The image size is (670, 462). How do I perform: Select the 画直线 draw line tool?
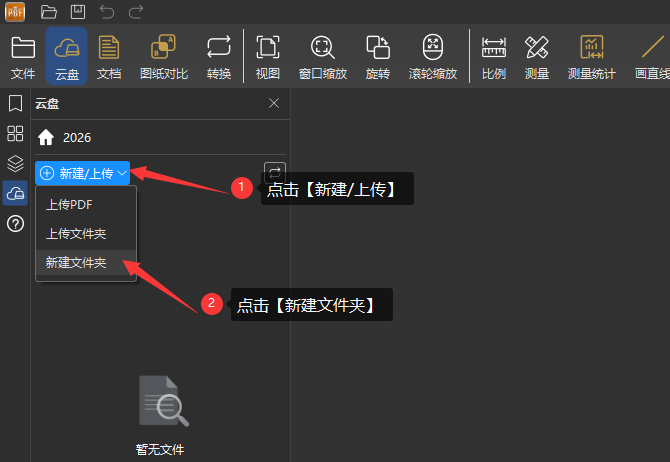pos(651,56)
